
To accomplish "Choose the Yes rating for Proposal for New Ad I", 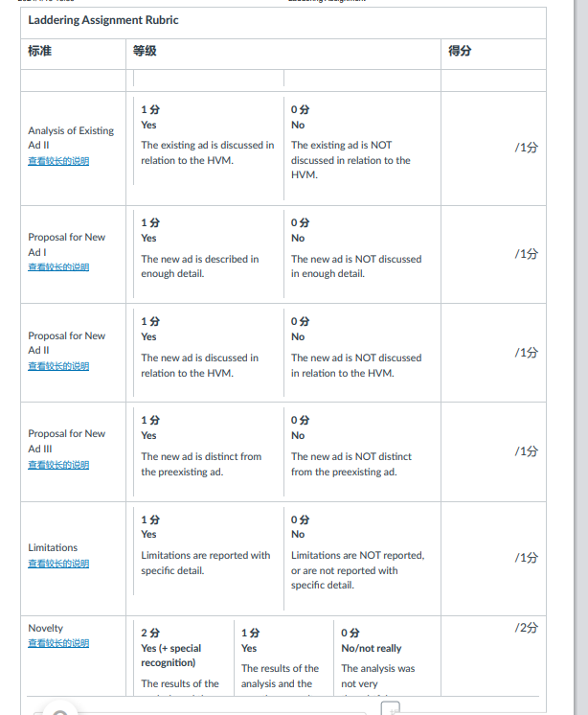I will point(208,254).
